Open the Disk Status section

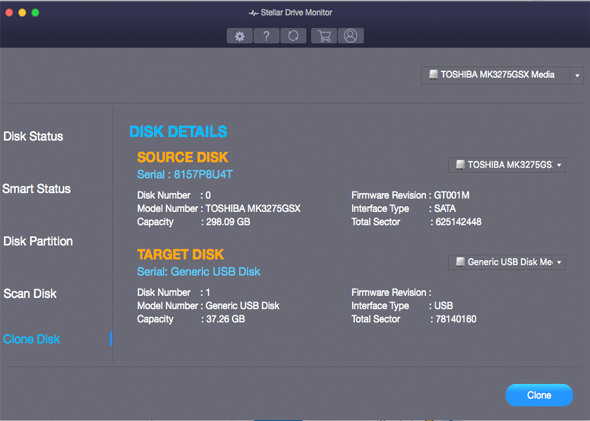(x=33, y=136)
